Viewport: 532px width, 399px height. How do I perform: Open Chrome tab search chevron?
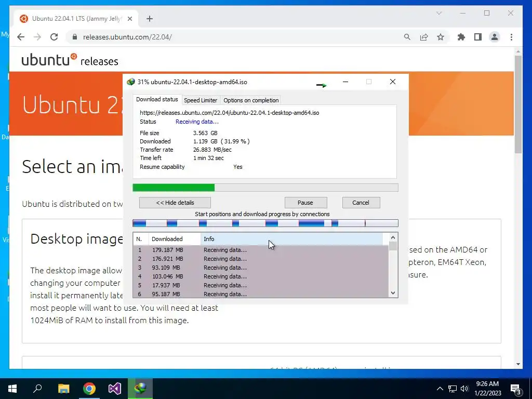438,13
